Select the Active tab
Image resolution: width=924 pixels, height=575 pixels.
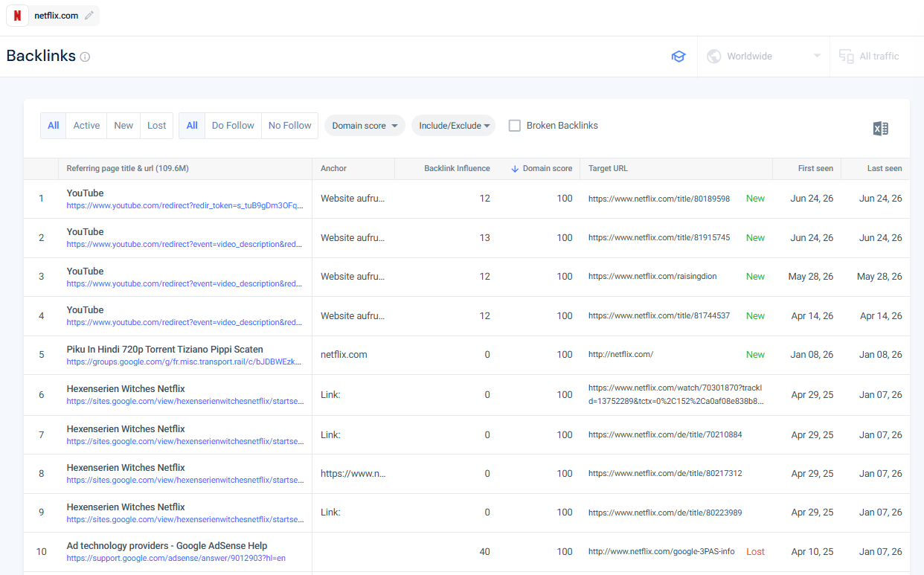point(86,126)
